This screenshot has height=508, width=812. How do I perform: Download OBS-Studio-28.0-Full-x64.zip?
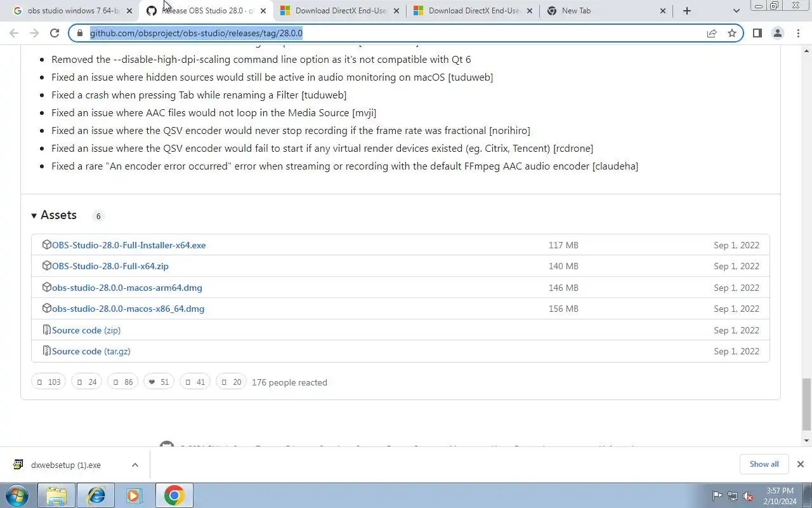tap(110, 266)
